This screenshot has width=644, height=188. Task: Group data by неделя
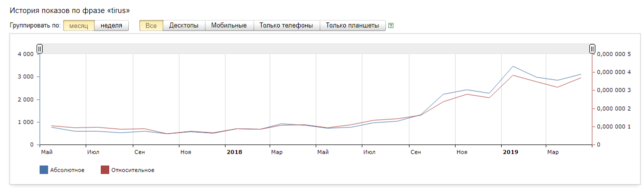[111, 25]
